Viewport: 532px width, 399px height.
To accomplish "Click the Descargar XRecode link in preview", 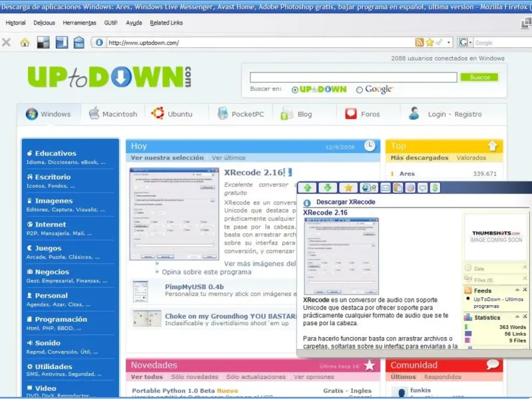I will click(346, 202).
